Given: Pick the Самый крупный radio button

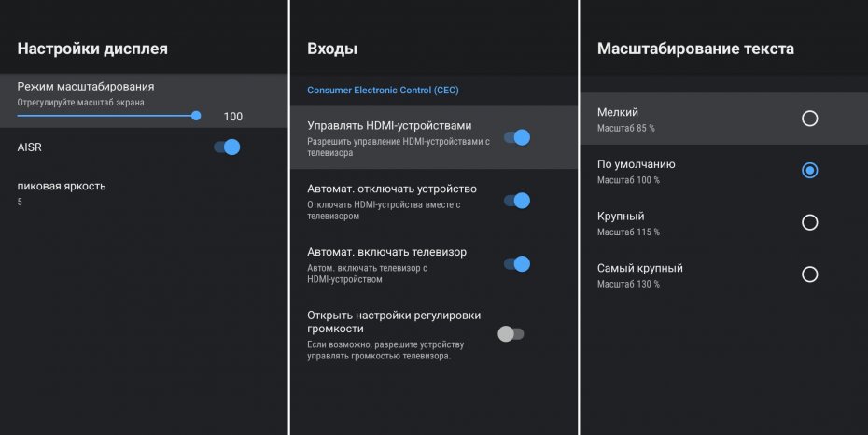Looking at the screenshot, I should [x=809, y=274].
